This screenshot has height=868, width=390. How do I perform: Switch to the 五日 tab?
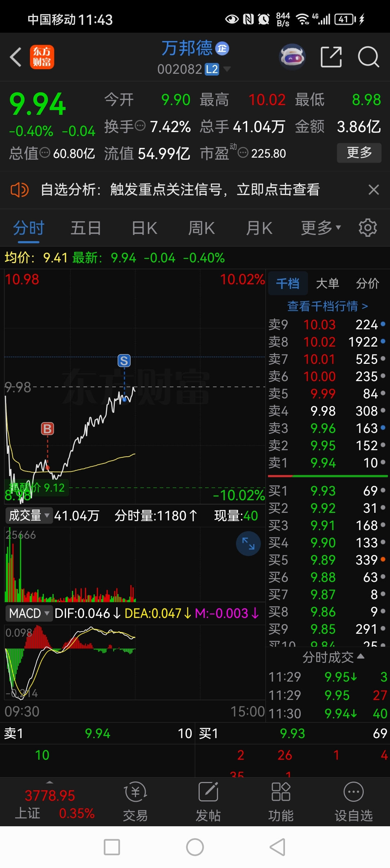[x=86, y=228]
